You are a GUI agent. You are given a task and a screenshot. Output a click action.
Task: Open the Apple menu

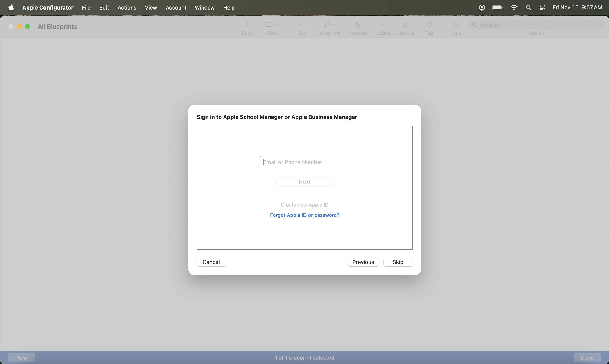click(11, 8)
